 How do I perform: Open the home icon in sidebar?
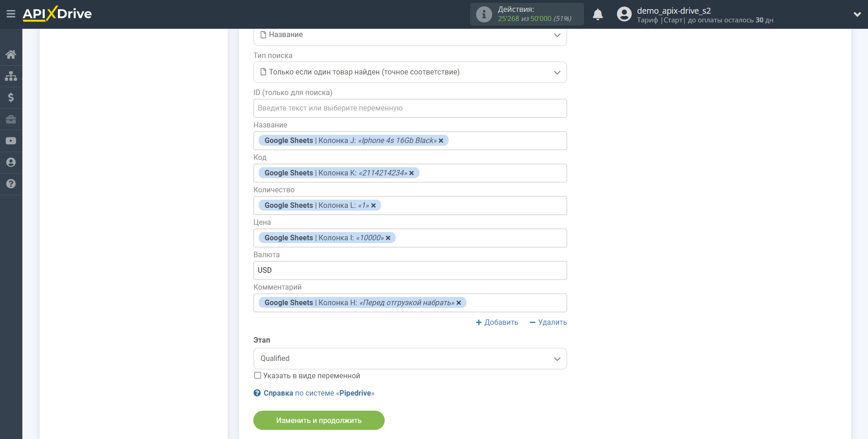(x=11, y=54)
